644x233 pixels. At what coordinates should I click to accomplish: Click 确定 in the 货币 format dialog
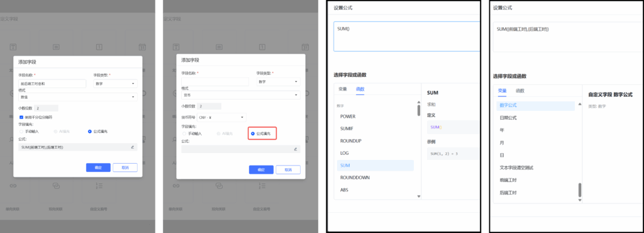click(261, 170)
